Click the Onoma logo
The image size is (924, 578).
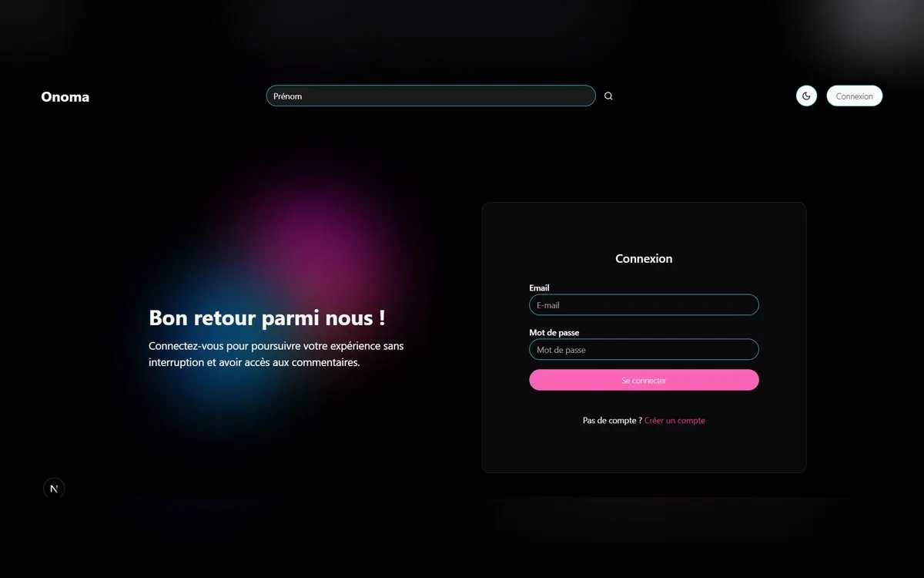click(65, 97)
